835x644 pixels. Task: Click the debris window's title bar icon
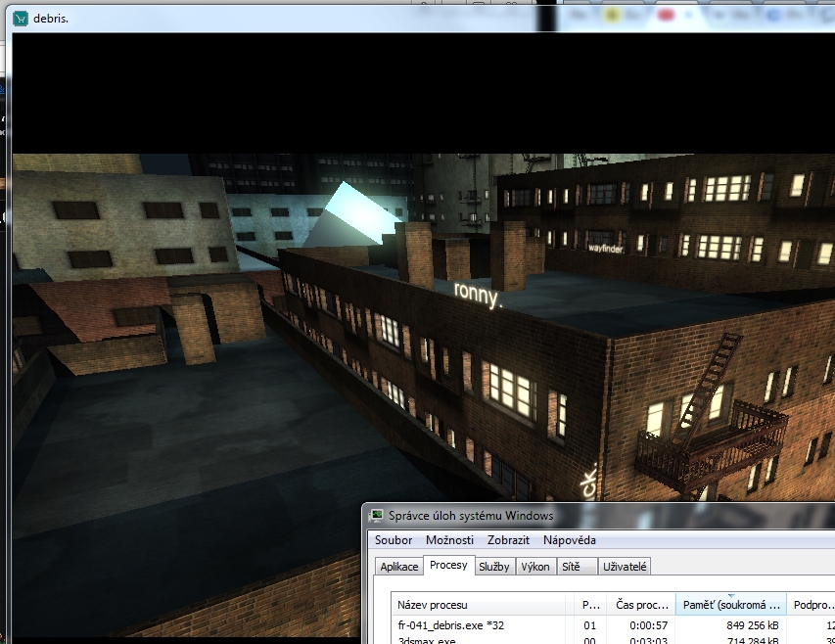[21, 19]
